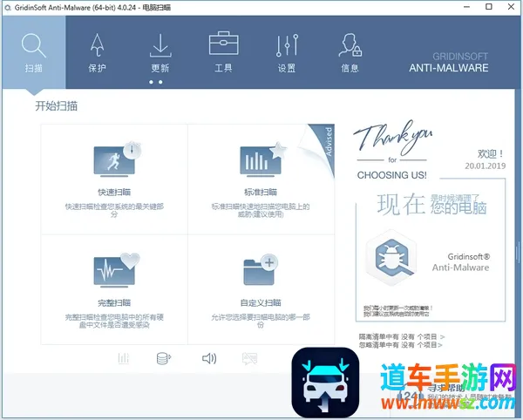Viewport: 523px width, 420px height.
Task: Choose 自定义扫描 custom scan
Action: point(261,286)
